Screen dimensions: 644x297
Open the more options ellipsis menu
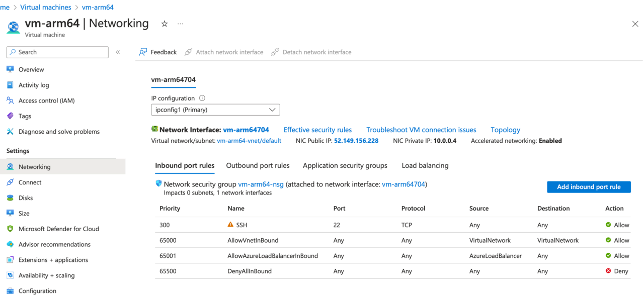[180, 24]
